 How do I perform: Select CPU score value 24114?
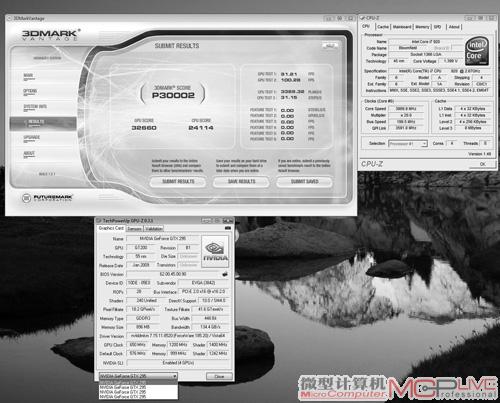(201, 128)
